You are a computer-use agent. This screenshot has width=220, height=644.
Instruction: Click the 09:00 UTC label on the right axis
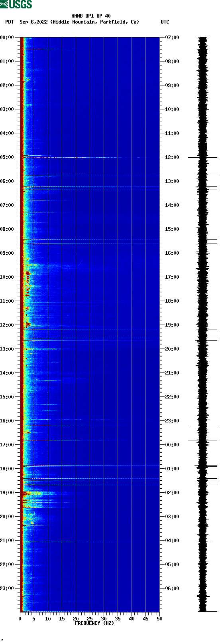(172, 85)
